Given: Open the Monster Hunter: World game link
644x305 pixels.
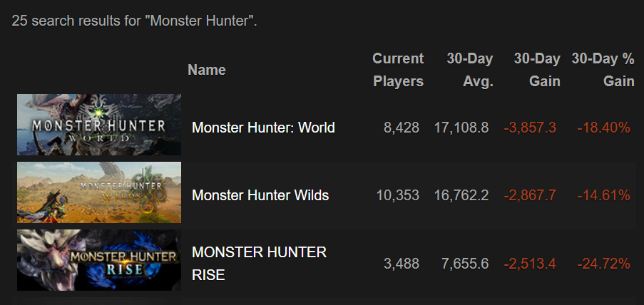Looking at the screenshot, I should pos(263,128).
